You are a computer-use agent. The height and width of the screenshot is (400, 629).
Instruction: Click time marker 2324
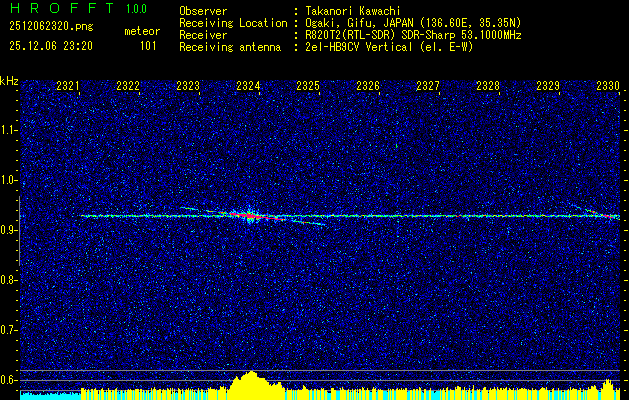pos(248,86)
